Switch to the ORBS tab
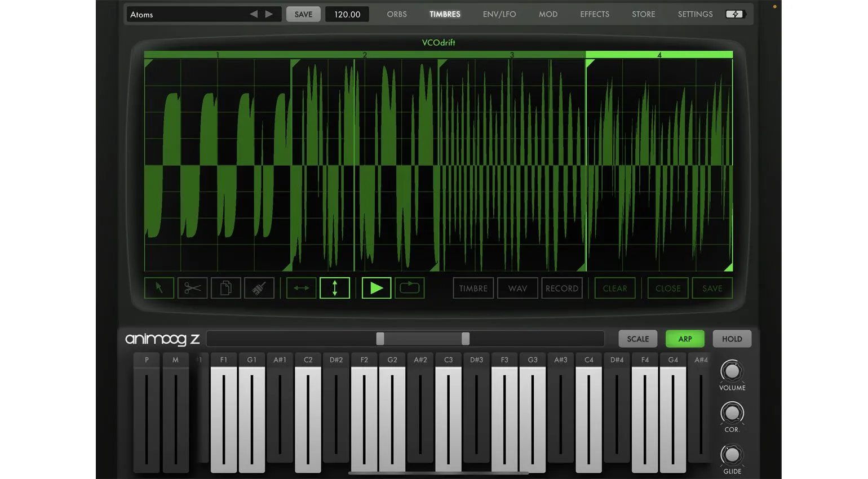This screenshot has height=479, width=868. 397,14
